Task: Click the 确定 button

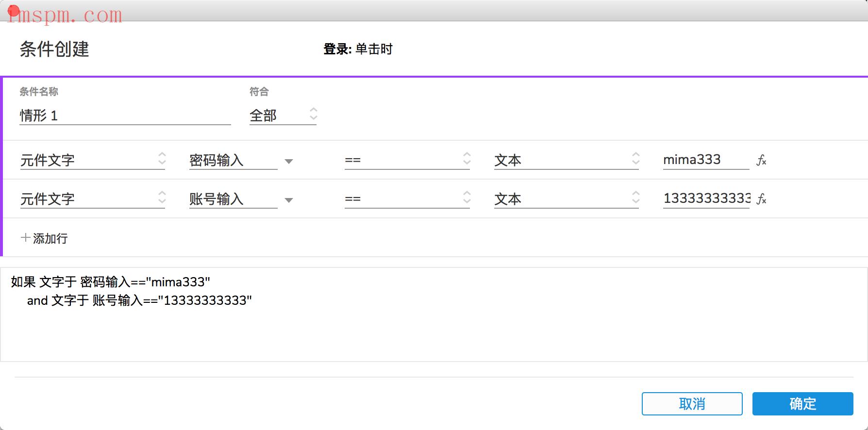Action: pos(802,404)
